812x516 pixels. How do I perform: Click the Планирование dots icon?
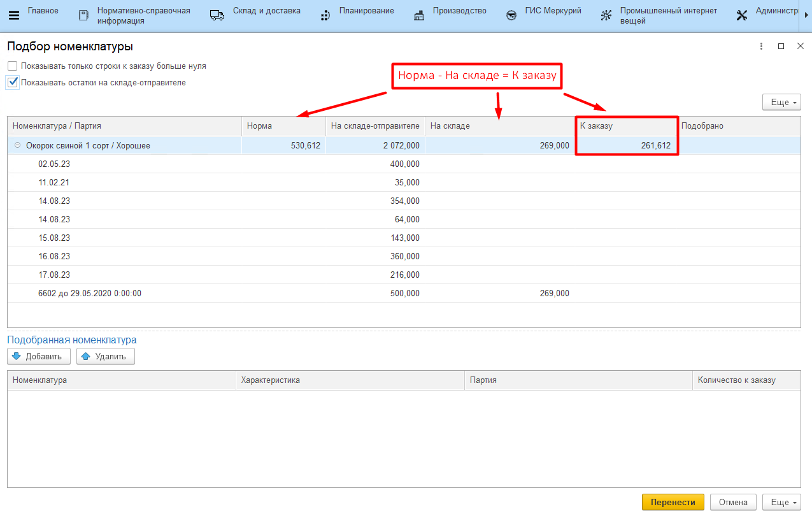(325, 16)
